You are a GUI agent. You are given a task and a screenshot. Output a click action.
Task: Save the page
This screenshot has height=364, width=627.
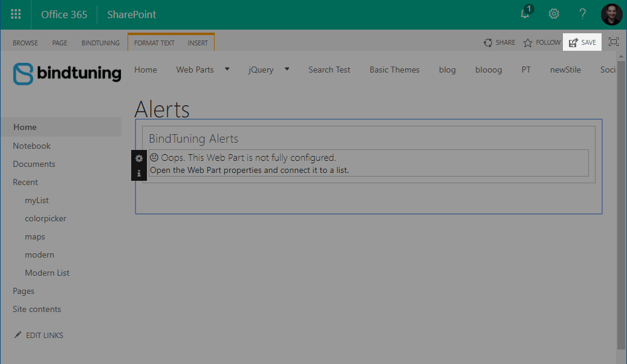[x=582, y=42]
